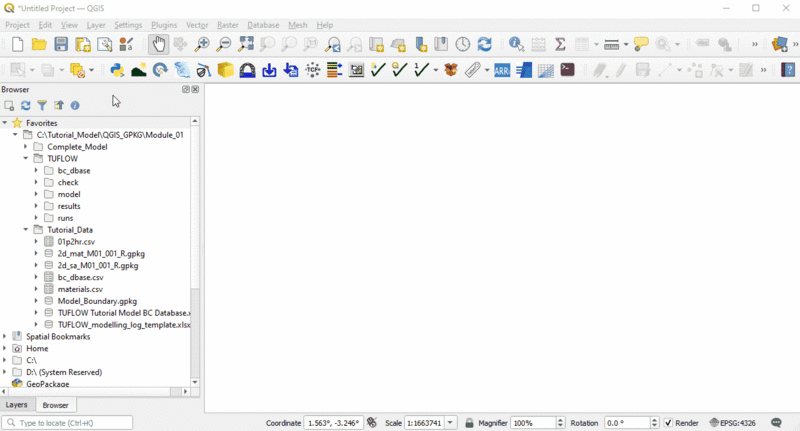
Task: Select Model_Boundary.gpkg in the browser tree
Action: (97, 301)
